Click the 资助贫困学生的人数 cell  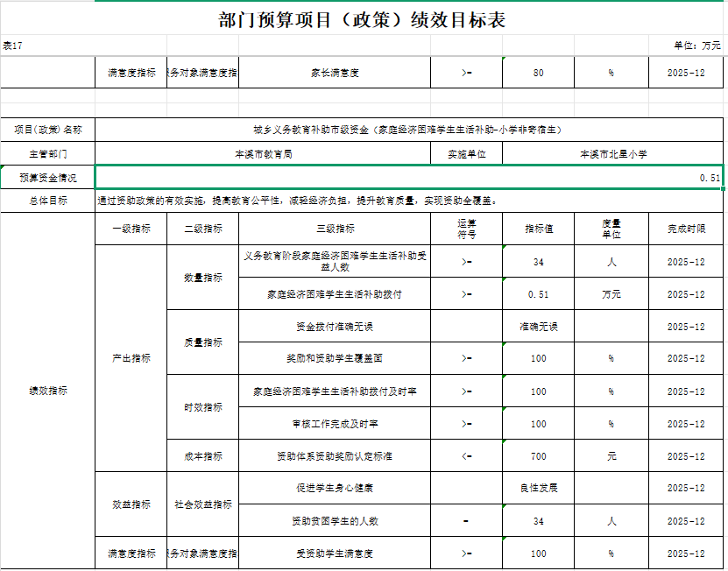(x=335, y=521)
